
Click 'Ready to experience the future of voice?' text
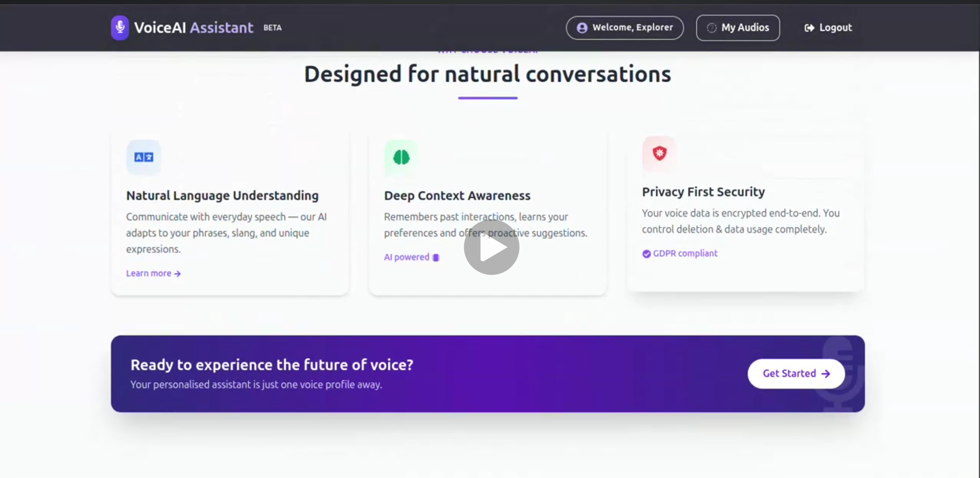[x=272, y=365]
